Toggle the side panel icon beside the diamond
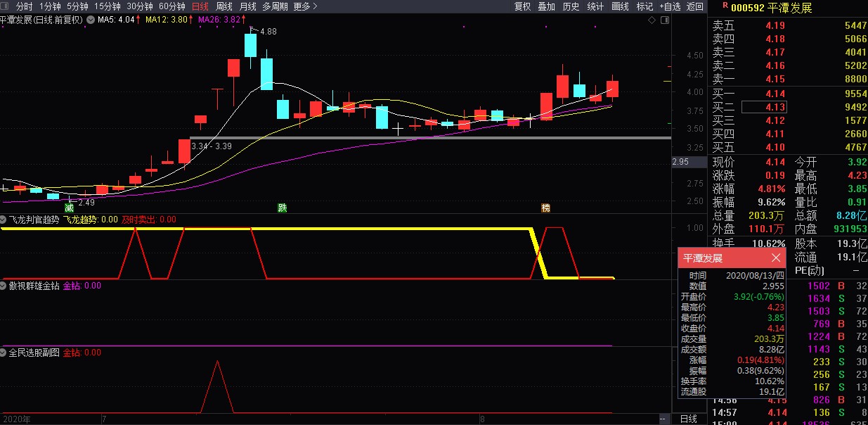This screenshot has height=425, width=868. click(664, 20)
